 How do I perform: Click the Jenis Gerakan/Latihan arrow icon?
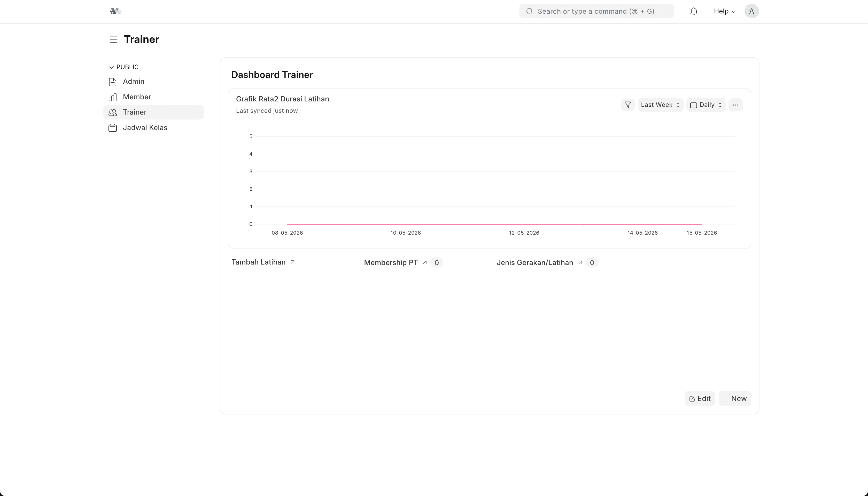[580, 262]
